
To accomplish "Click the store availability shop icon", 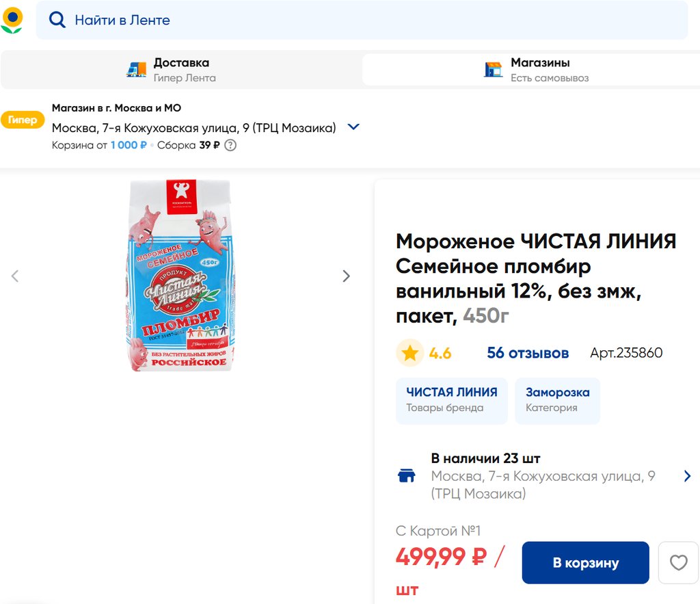I will [x=407, y=476].
